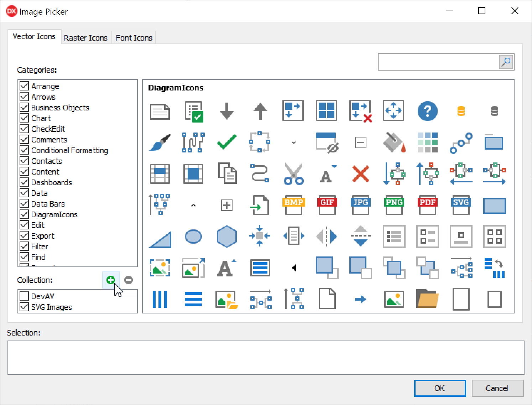Switch to the Raster Icons tab

pos(86,38)
